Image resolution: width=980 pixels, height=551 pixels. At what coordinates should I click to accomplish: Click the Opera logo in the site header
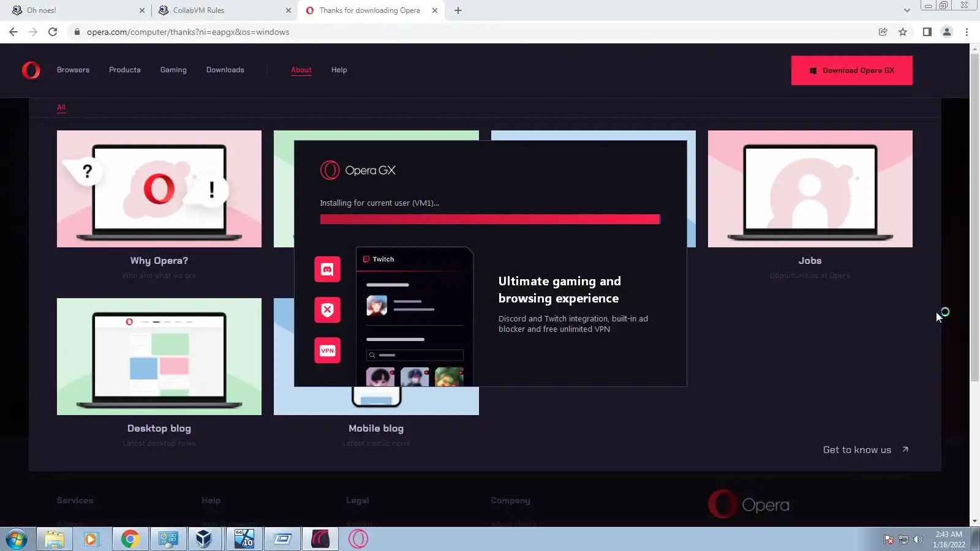31,70
